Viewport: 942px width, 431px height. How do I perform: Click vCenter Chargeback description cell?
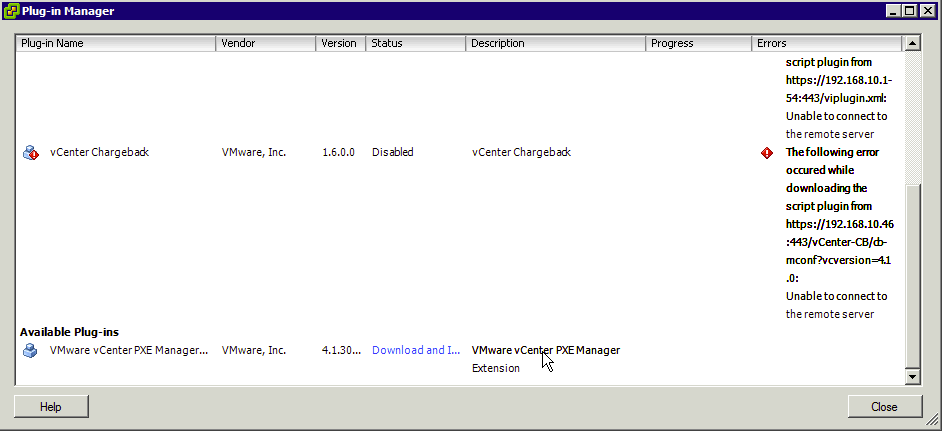[x=521, y=152]
